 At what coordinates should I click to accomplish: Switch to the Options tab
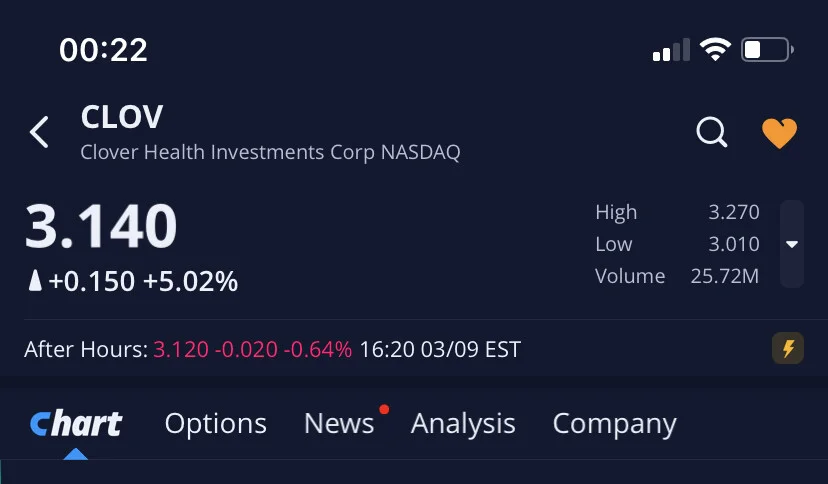[x=215, y=423]
